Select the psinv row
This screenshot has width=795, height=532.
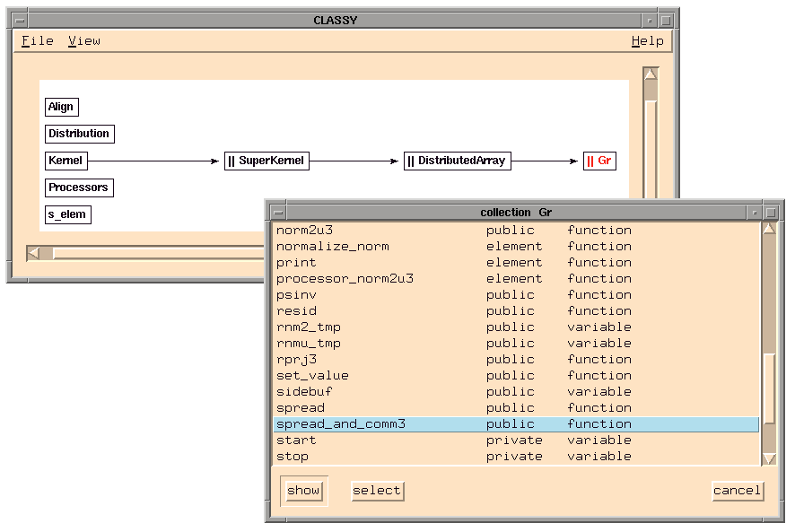[516, 295]
